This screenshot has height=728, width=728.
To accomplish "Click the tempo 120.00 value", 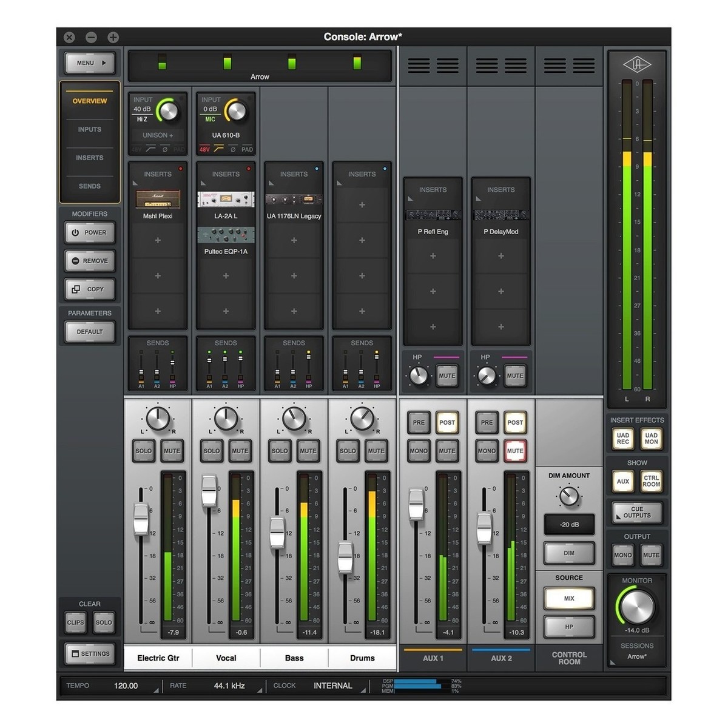I will (x=126, y=686).
